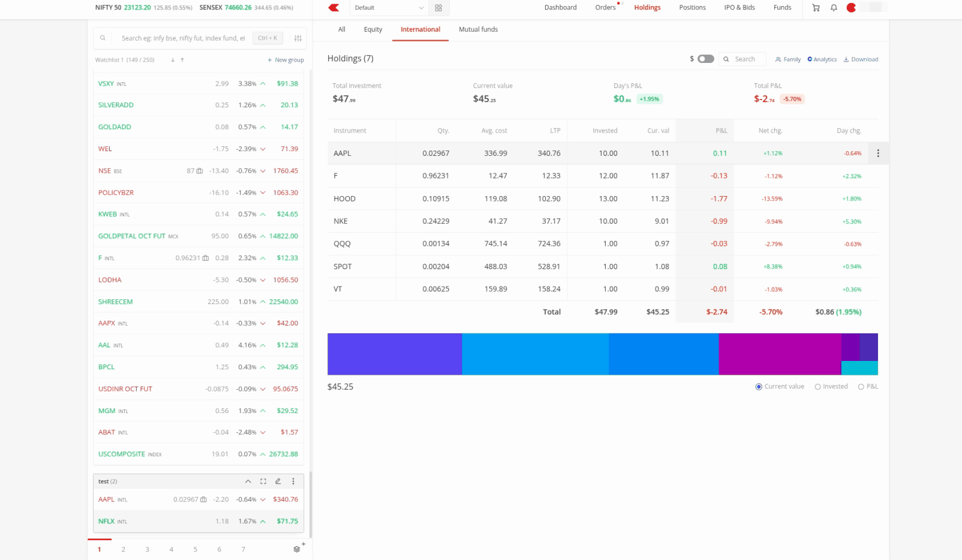Sort watchlist descending with down arrow
962x560 pixels.
pyautogui.click(x=173, y=60)
